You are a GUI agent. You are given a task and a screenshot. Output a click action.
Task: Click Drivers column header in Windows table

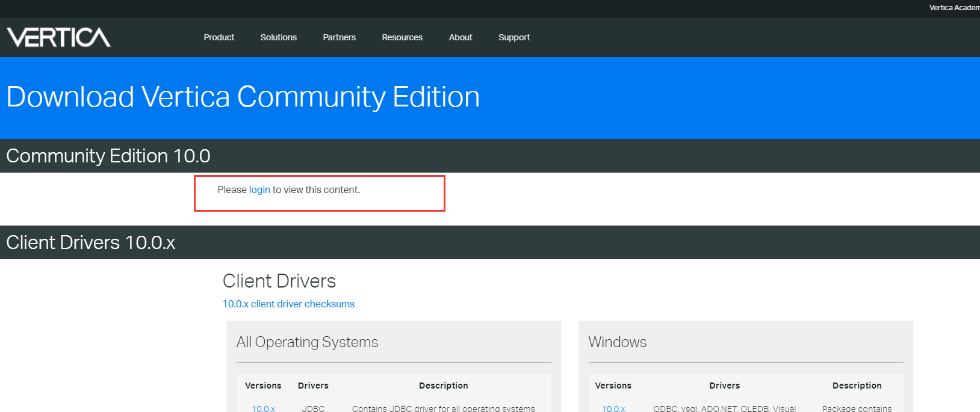(725, 386)
